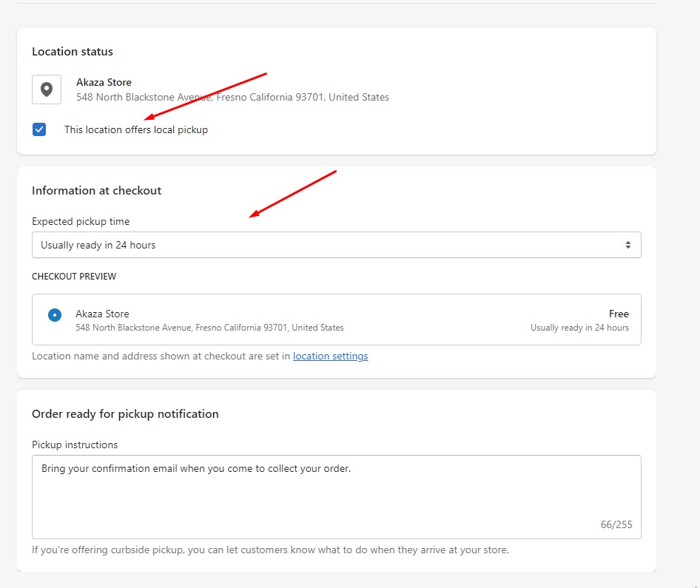Click the Information at checkout heading
700x588 pixels.
pyautogui.click(x=96, y=190)
